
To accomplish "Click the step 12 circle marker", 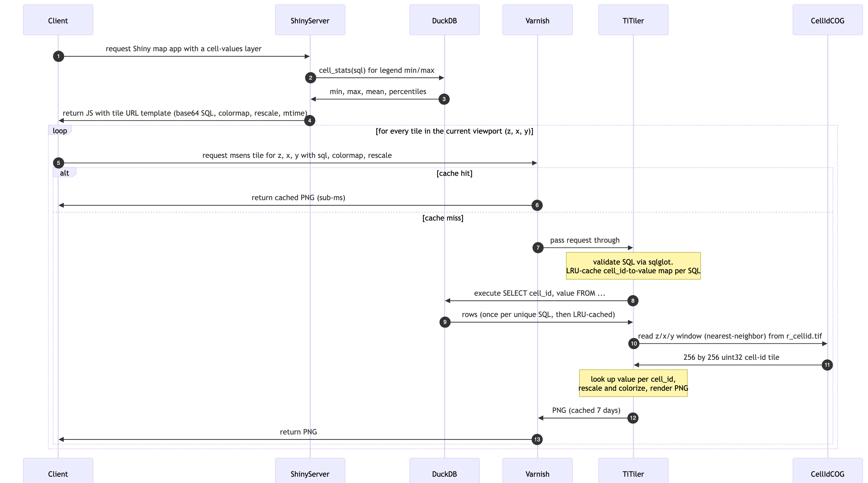I will (633, 418).
